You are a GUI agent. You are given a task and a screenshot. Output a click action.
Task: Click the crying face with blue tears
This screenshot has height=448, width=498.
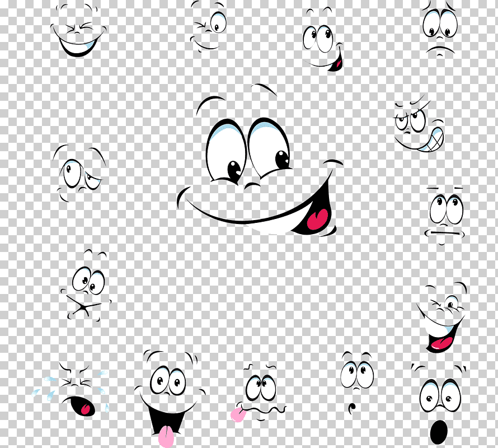point(74,391)
